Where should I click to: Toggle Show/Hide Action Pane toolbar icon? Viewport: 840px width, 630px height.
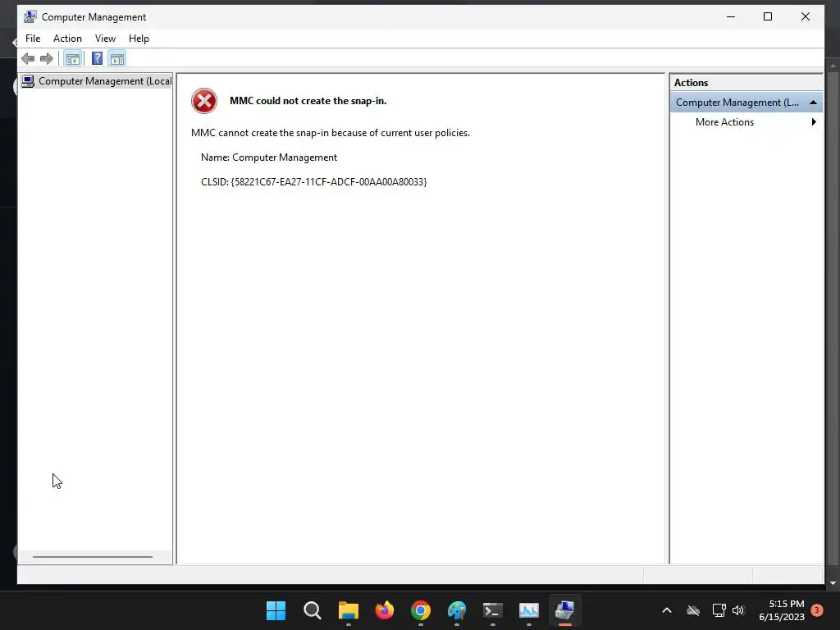click(116, 58)
